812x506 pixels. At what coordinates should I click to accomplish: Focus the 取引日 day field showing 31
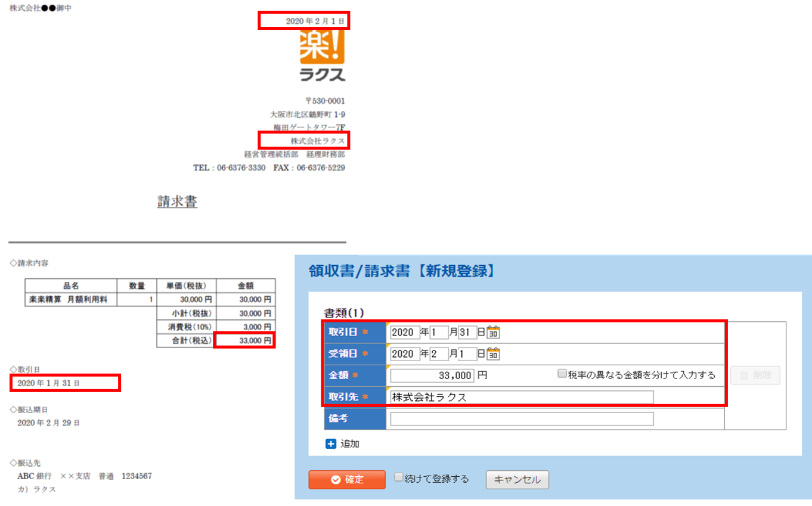467,332
